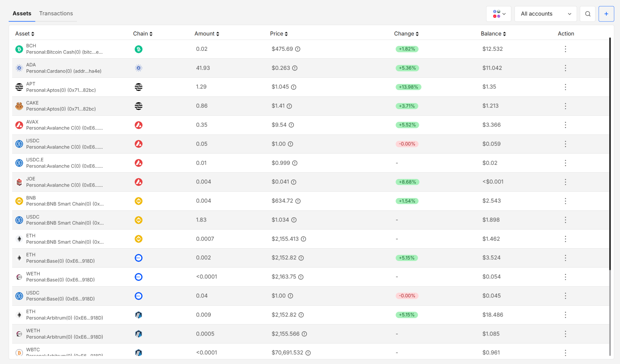The width and height of the screenshot is (620, 364).
Task: Click the BNB Smart Chain icon on BNB row
Action: click(138, 201)
